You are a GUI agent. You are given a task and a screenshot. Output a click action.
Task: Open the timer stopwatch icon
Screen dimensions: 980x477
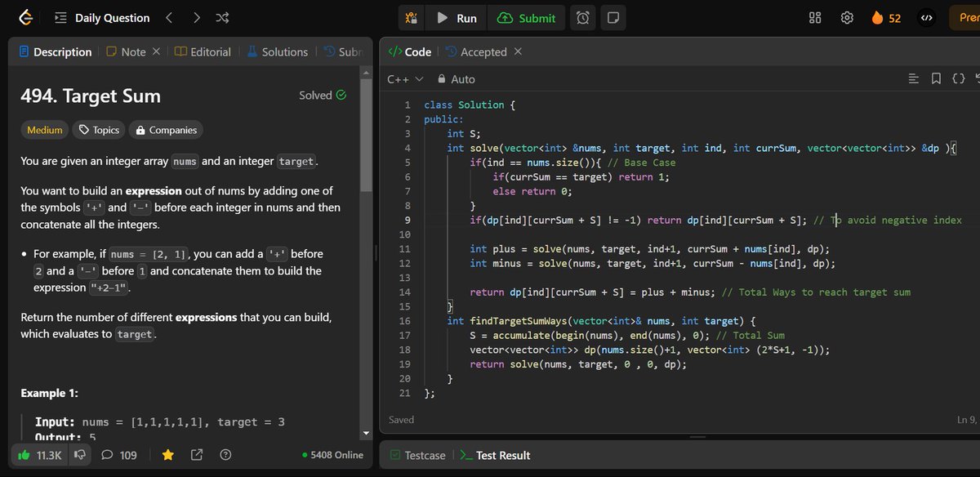point(582,17)
